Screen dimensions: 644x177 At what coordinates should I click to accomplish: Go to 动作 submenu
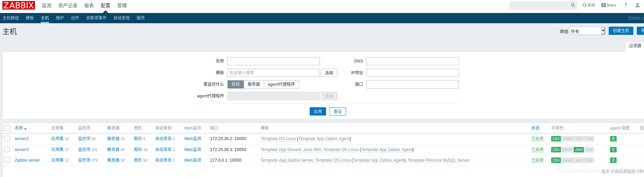75,18
